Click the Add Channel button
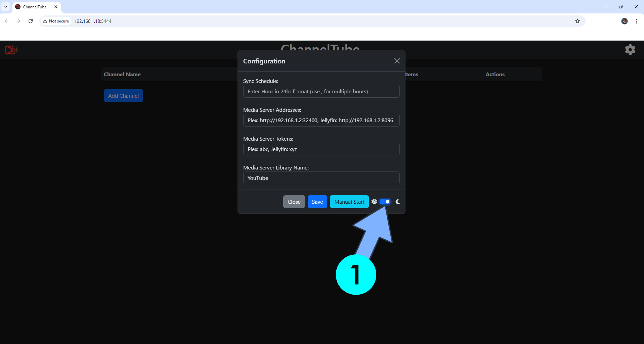This screenshot has width=644, height=344. point(123,96)
